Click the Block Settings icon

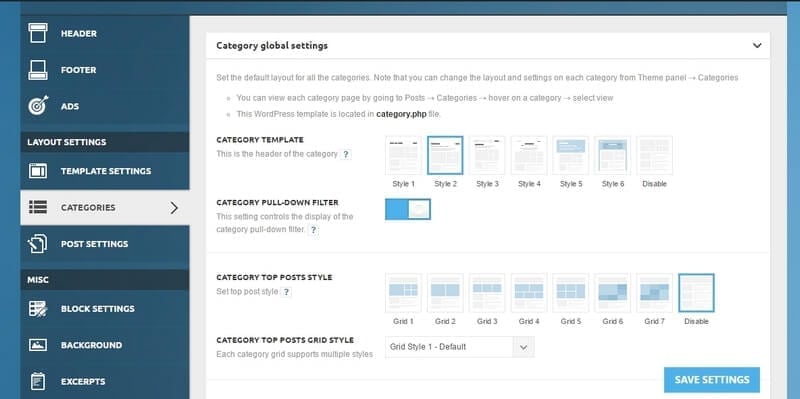click(38, 309)
